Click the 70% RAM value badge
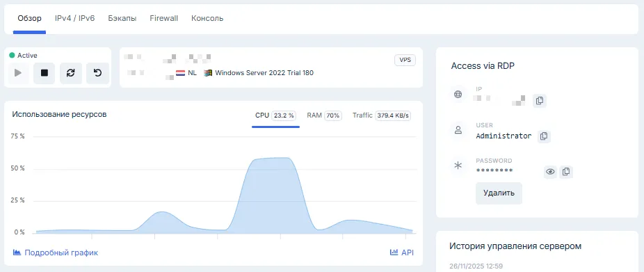Viewport: 644px width, 272px height. pos(333,116)
